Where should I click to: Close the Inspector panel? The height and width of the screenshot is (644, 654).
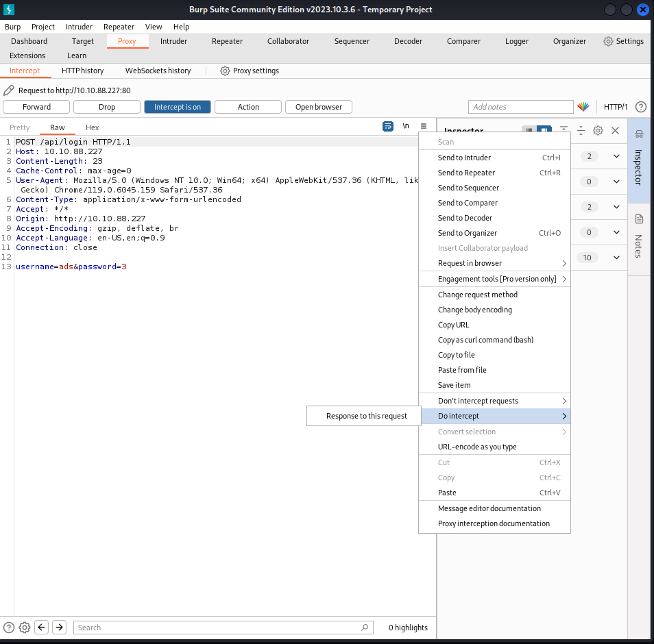pyautogui.click(x=615, y=130)
